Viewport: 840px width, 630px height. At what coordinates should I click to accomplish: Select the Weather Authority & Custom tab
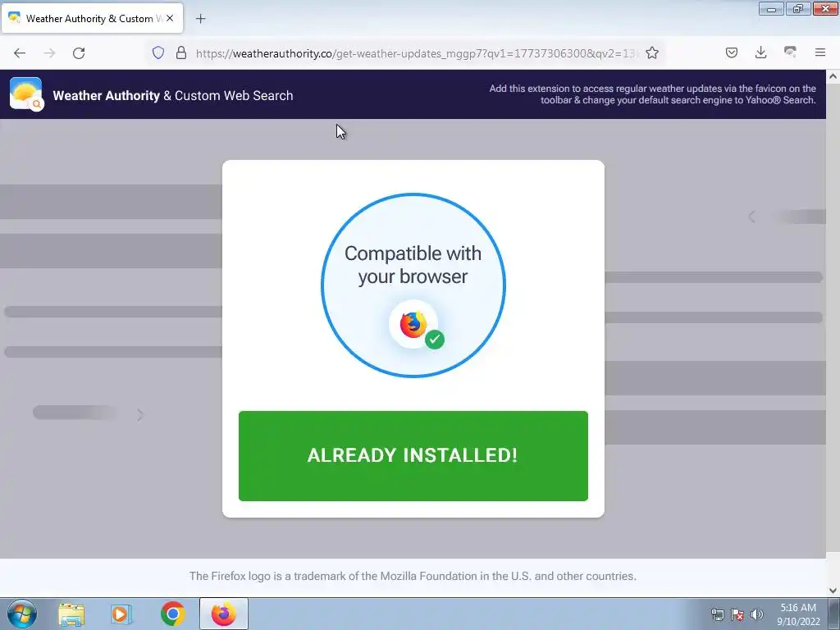click(92, 18)
